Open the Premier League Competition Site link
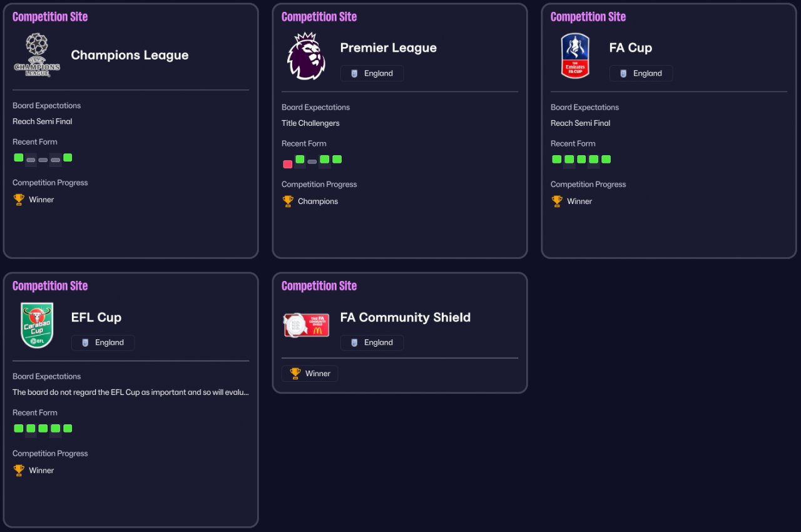 [319, 17]
